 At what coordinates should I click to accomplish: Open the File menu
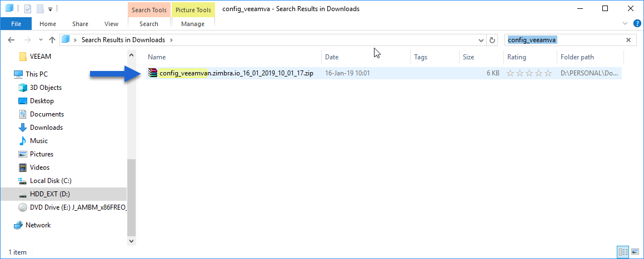[16, 24]
